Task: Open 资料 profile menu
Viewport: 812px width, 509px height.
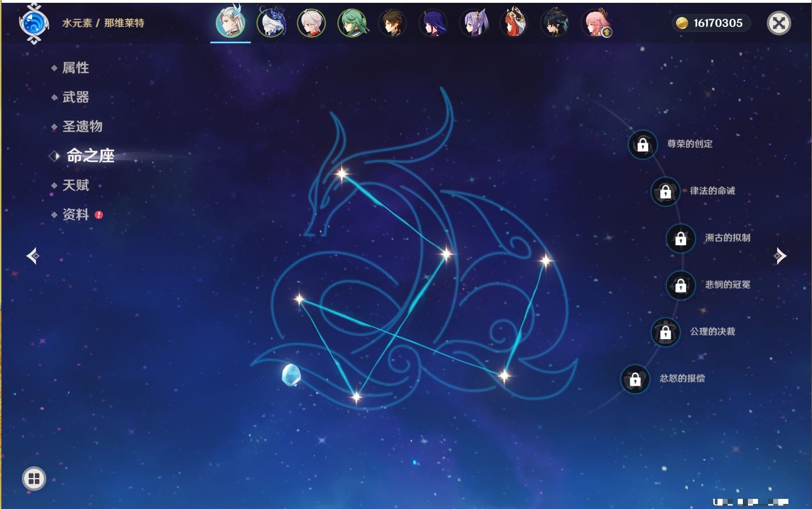Action: (x=75, y=214)
